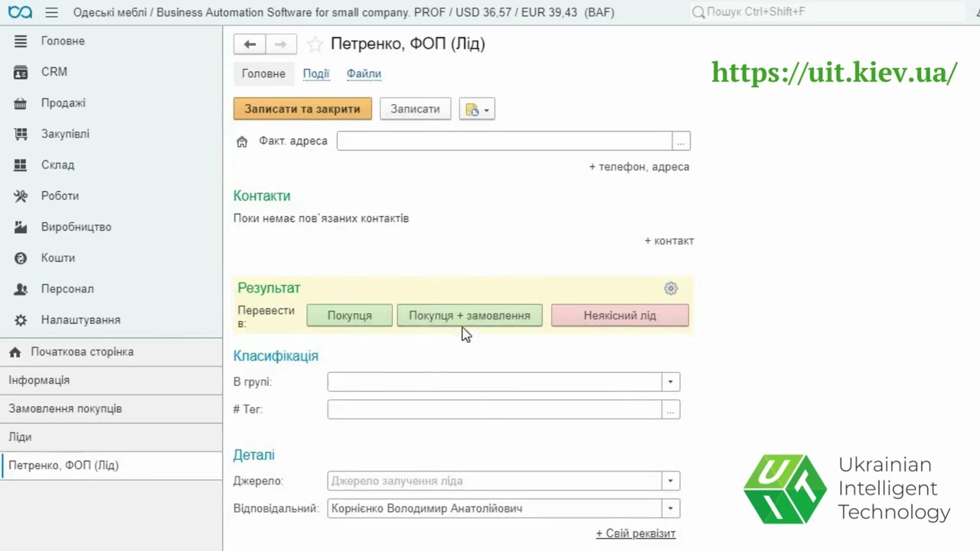Viewport: 980px width, 551px height.
Task: Click the search magnifier icon
Action: pos(697,12)
